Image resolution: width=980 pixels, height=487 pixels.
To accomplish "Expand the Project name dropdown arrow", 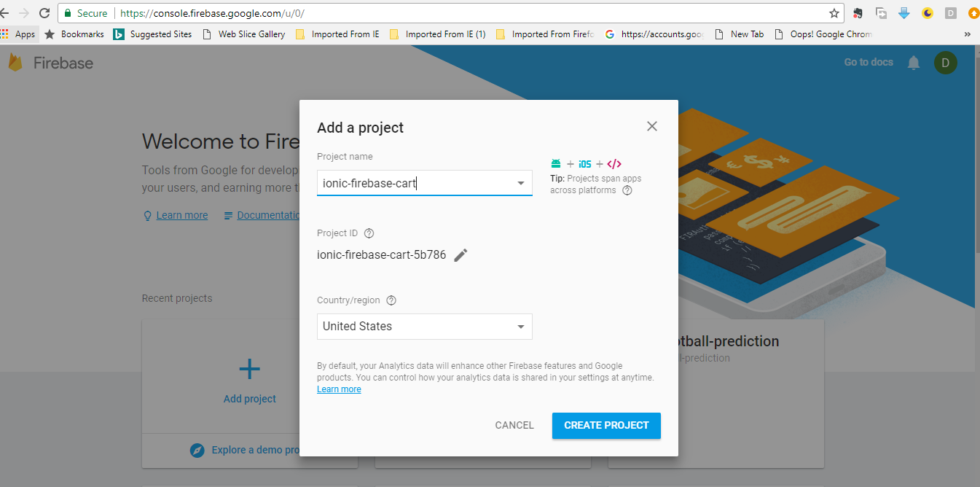I will click(521, 183).
